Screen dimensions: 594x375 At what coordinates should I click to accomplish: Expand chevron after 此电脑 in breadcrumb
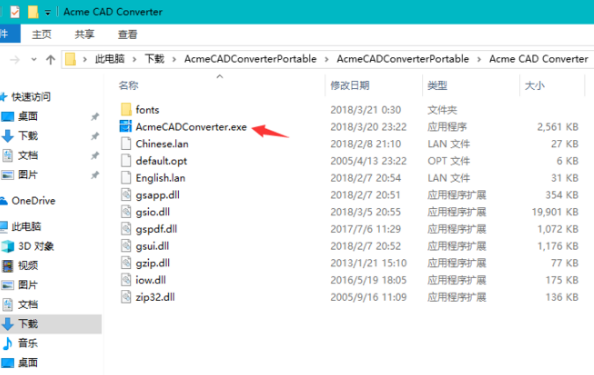point(134,59)
